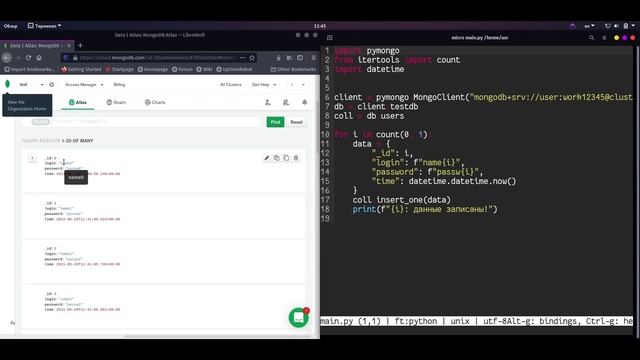Viewport: 640px width, 360px height.
Task: Click the green Find button
Action: (x=276, y=122)
